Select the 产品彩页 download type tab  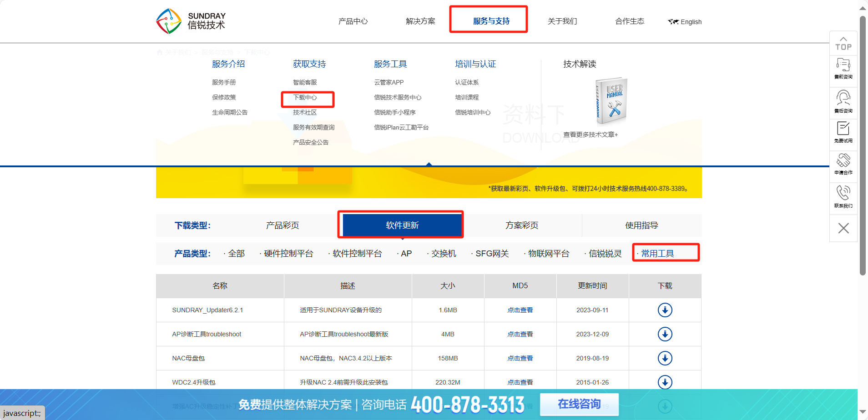283,225
